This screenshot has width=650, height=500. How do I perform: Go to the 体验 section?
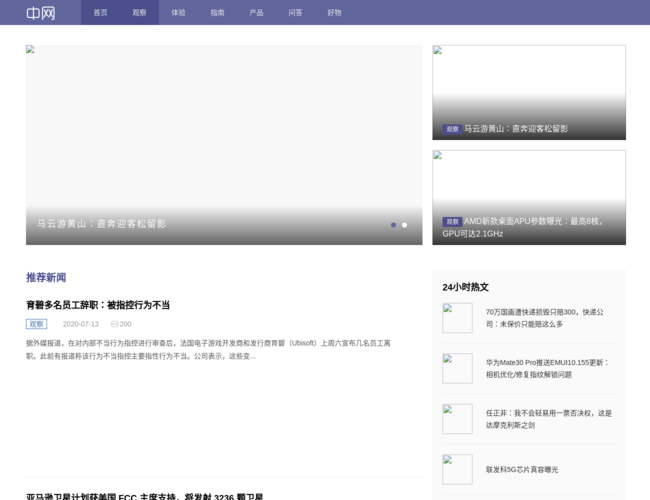click(x=178, y=13)
